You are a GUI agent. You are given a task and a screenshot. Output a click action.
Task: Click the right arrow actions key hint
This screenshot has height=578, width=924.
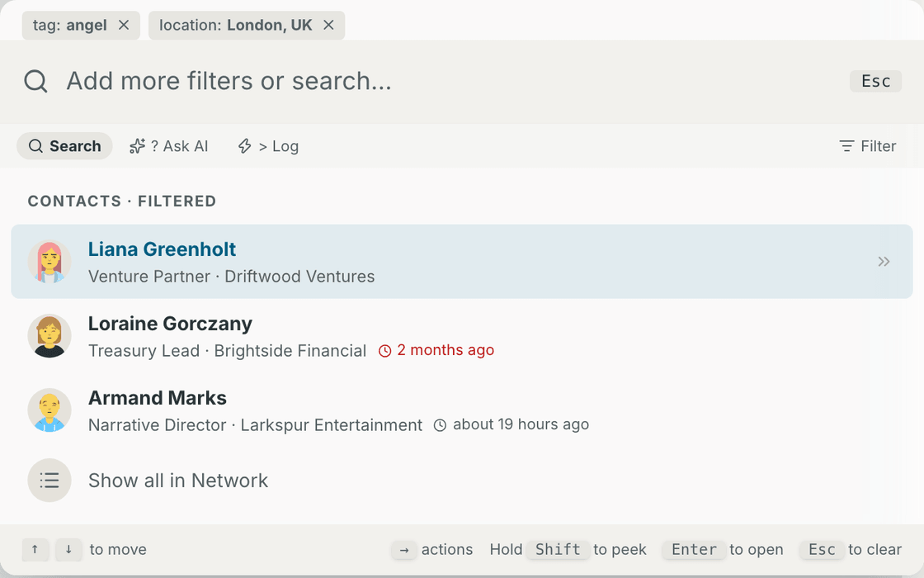pos(404,550)
